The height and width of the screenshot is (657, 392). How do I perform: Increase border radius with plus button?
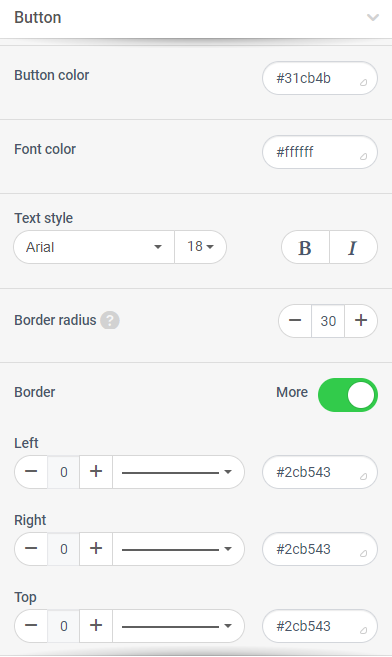click(x=361, y=321)
